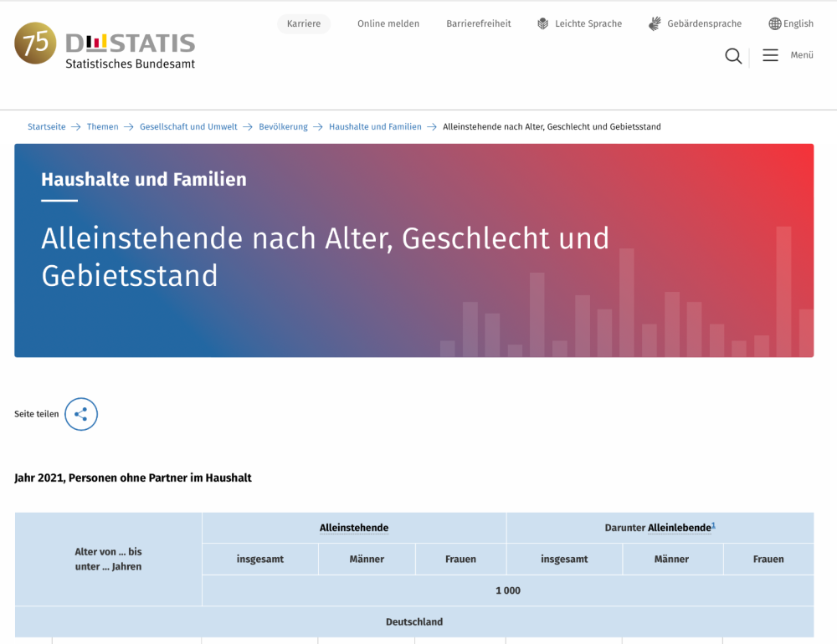Visit the Haushalte und Familien breadcrumb
The image size is (837, 644).
pos(374,126)
